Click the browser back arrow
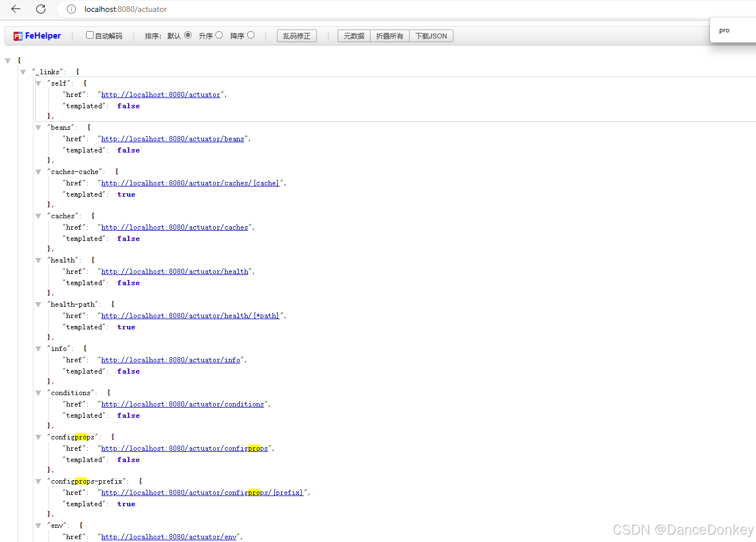The image size is (756, 542). click(x=16, y=9)
